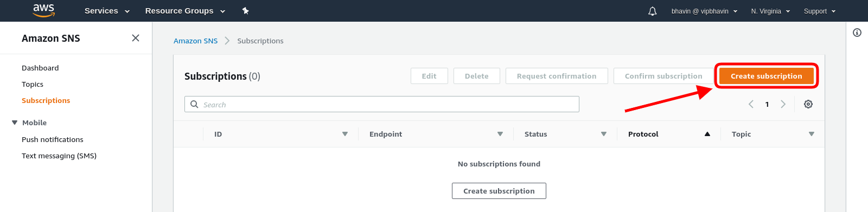
Task: Close the Amazon SNS sidebar panel
Action: tap(136, 38)
